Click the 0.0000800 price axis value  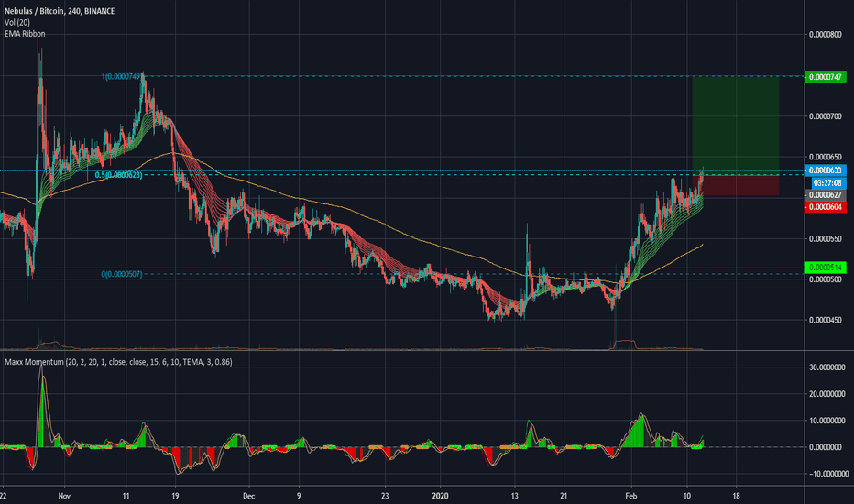point(825,34)
